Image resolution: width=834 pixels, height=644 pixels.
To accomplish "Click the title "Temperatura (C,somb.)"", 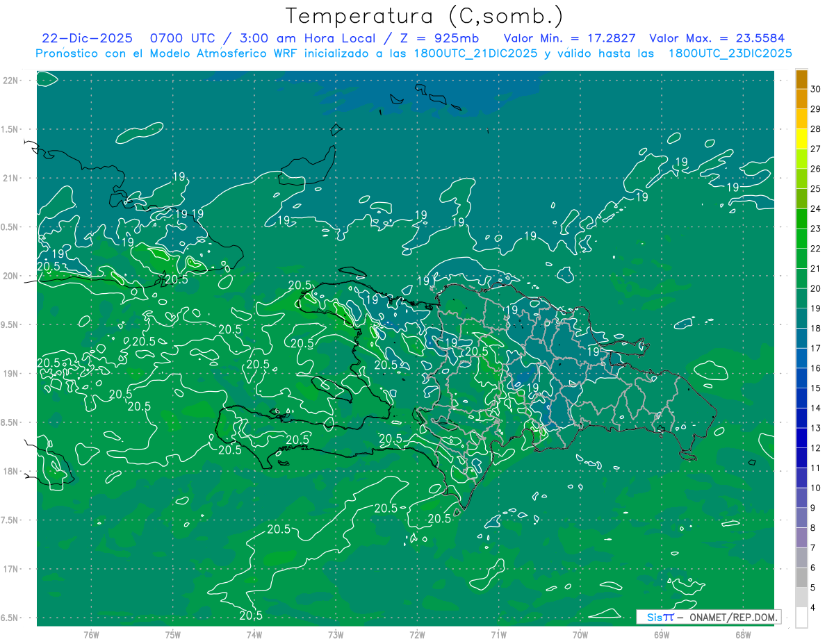I will (425, 16).
